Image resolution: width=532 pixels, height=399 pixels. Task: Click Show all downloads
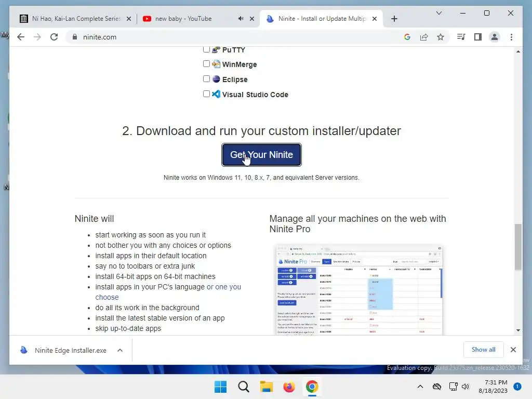(x=483, y=350)
